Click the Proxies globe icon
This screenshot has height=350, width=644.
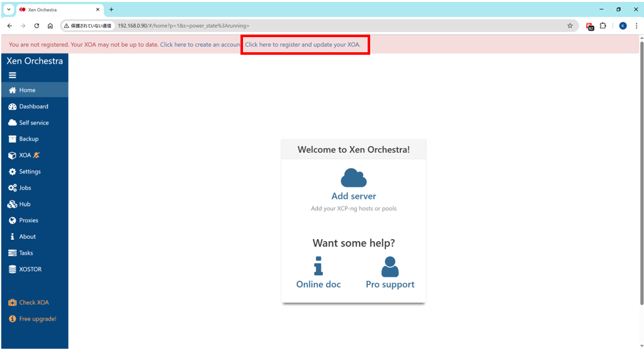point(13,221)
